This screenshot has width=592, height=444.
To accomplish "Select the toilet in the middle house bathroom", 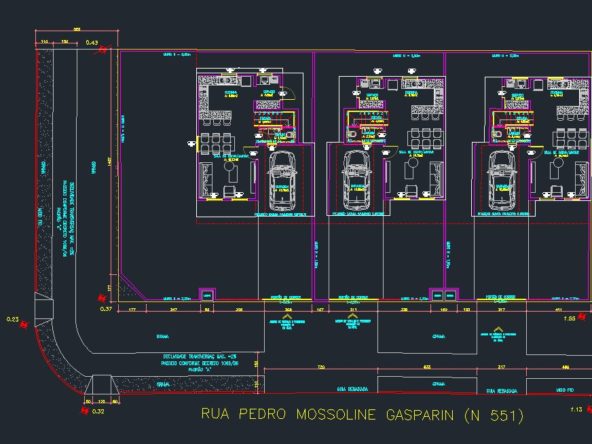I will coord(352,134).
